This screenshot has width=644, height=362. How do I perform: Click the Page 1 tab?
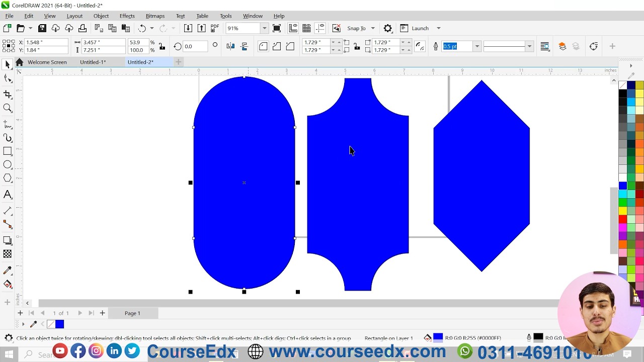pyautogui.click(x=132, y=313)
